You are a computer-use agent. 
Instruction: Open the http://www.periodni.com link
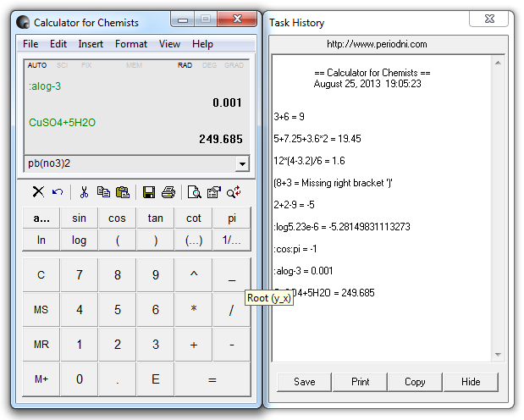click(x=377, y=44)
